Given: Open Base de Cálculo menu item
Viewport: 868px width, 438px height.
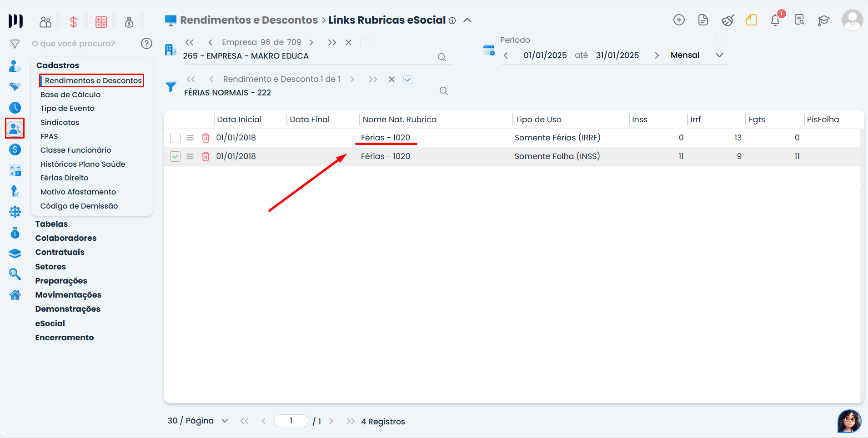Looking at the screenshot, I should click(x=70, y=95).
